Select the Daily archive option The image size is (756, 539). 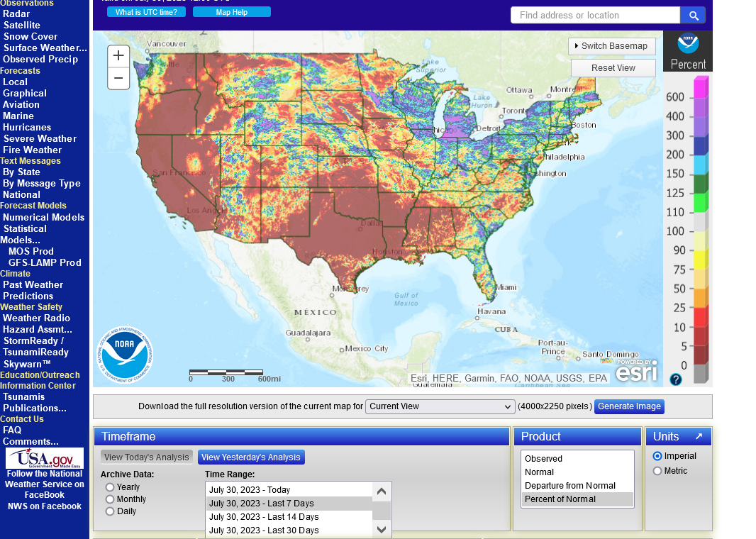click(x=110, y=511)
